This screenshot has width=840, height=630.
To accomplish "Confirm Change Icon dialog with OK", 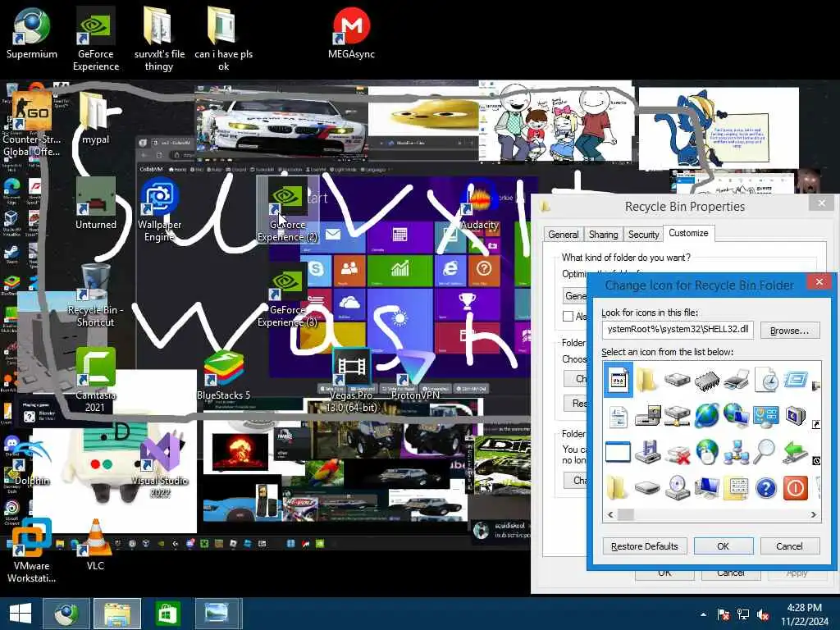I will (x=724, y=546).
